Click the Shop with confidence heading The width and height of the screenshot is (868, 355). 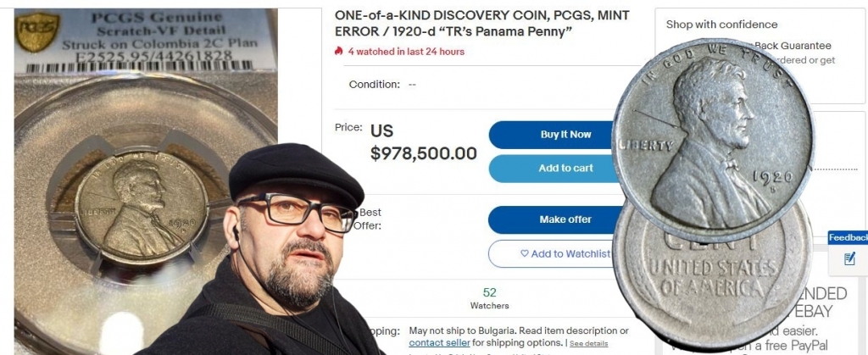[721, 25]
